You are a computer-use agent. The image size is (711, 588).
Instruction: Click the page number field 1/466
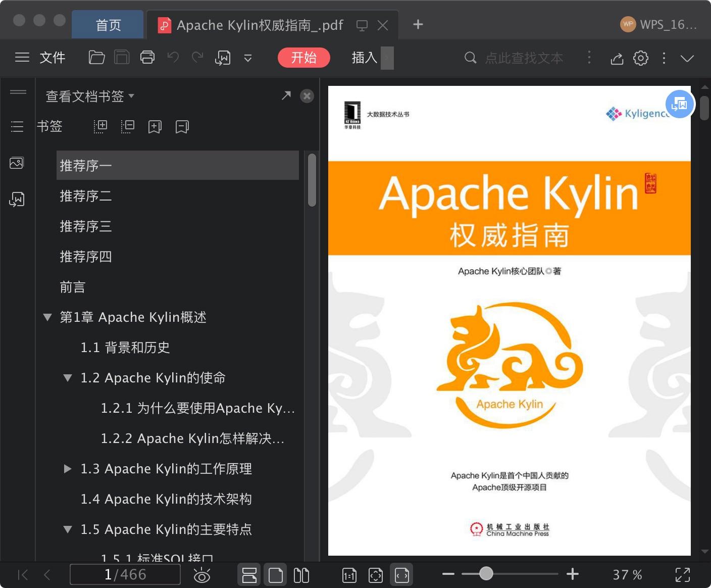coord(125,574)
